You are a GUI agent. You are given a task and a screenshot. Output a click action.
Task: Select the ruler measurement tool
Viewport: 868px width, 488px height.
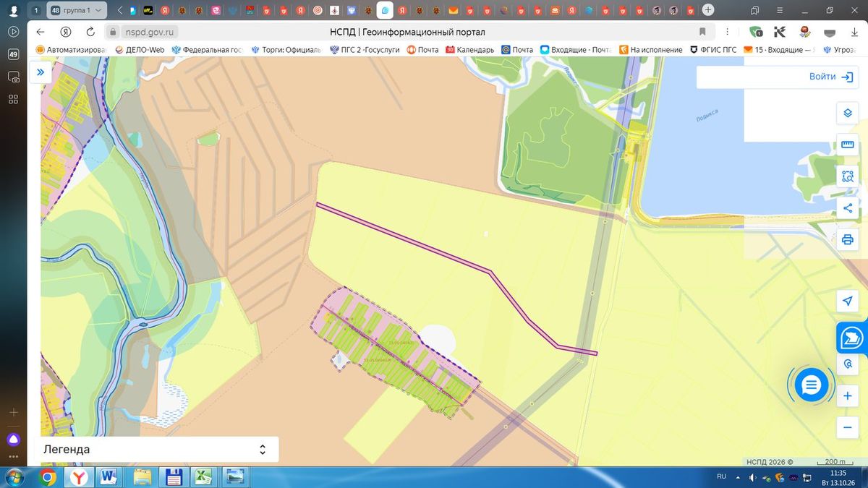[848, 145]
